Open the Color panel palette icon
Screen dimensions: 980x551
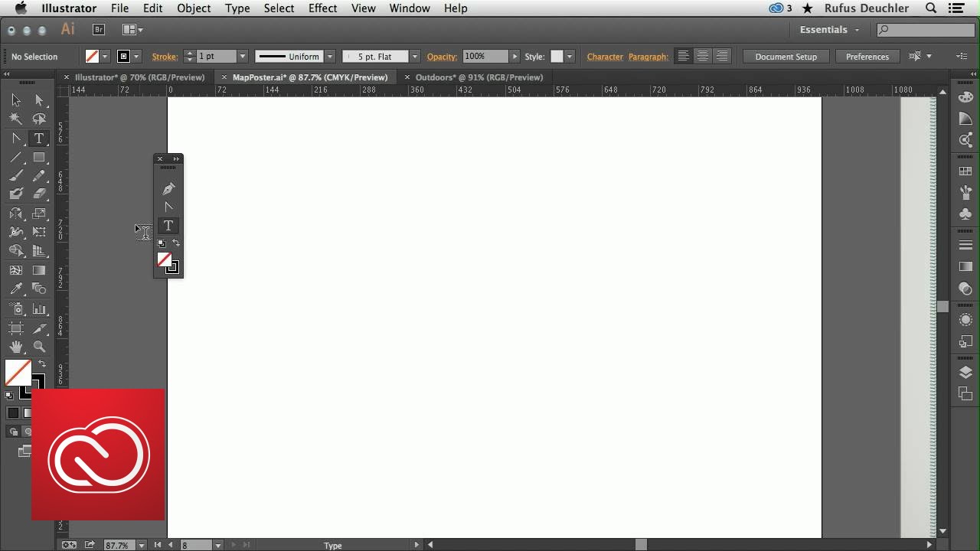[x=965, y=97]
